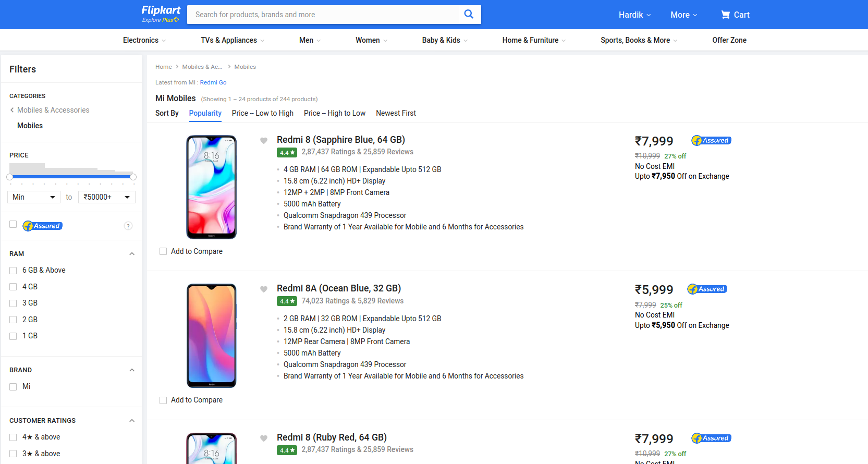The height and width of the screenshot is (464, 868).
Task: Click the right price slider handle
Action: coord(133,177)
